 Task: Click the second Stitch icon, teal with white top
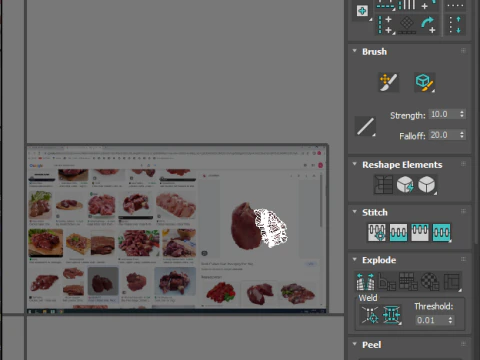click(x=398, y=232)
